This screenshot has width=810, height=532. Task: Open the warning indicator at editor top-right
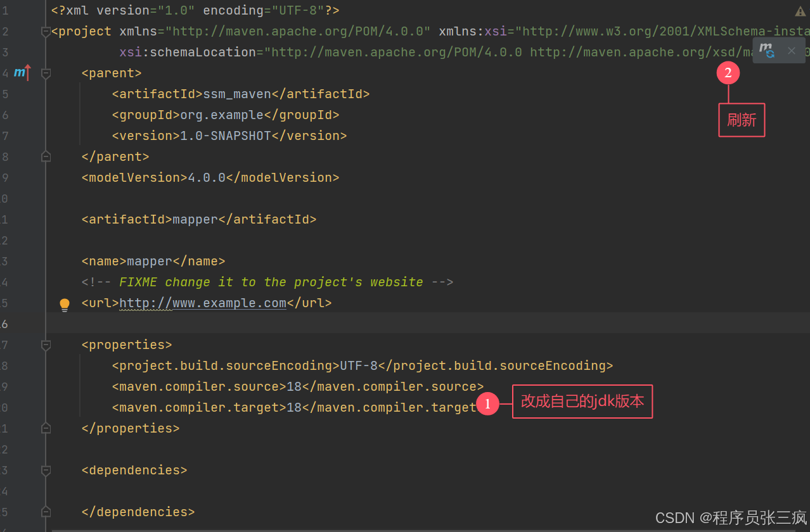[x=800, y=11]
